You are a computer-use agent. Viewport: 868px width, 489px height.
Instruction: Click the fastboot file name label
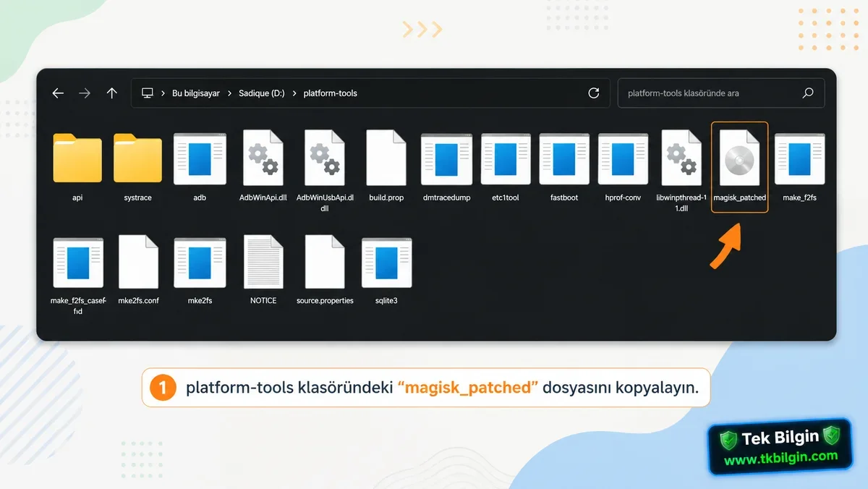[x=564, y=197]
